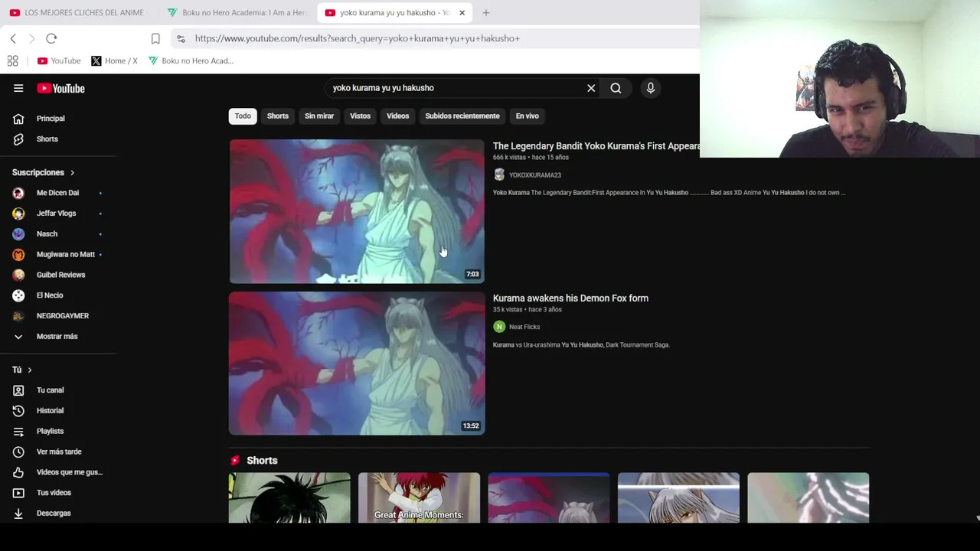Open the Boku no Hero Acad... bookmark

click(191, 60)
